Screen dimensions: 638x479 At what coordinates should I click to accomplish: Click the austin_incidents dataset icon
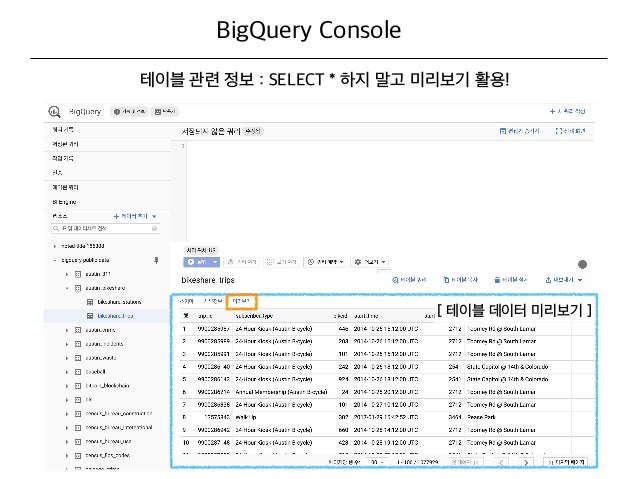coord(78,344)
